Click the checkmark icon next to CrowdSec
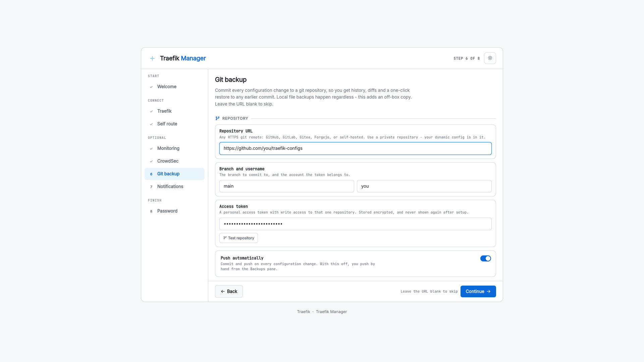The width and height of the screenshot is (644, 362). [151, 161]
